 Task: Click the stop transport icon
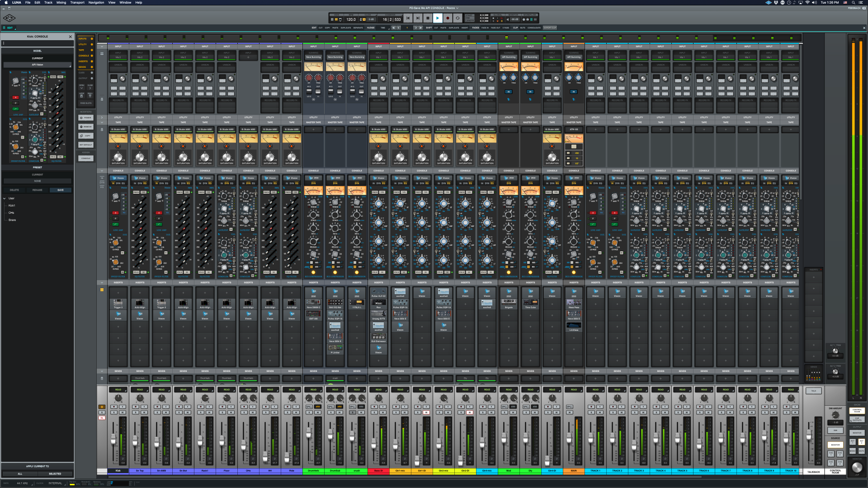point(428,18)
